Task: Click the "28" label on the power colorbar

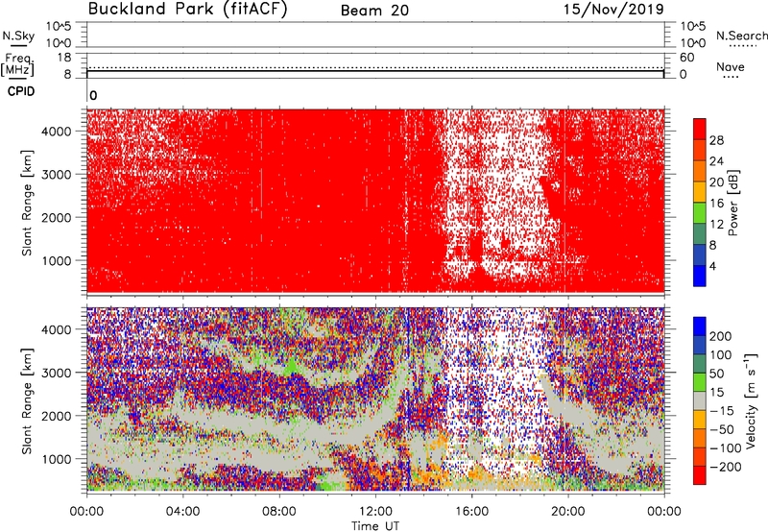Action: coord(716,140)
